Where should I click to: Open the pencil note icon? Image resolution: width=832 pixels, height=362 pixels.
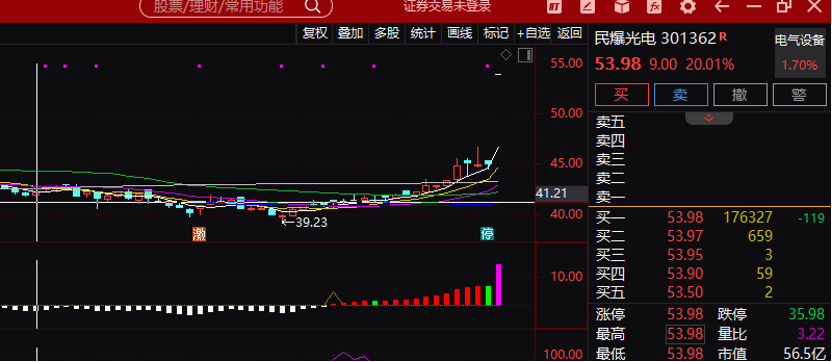(588, 7)
